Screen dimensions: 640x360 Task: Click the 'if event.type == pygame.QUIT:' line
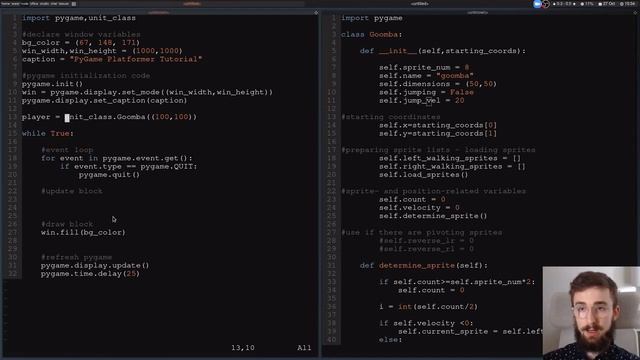pyautogui.click(x=129, y=167)
